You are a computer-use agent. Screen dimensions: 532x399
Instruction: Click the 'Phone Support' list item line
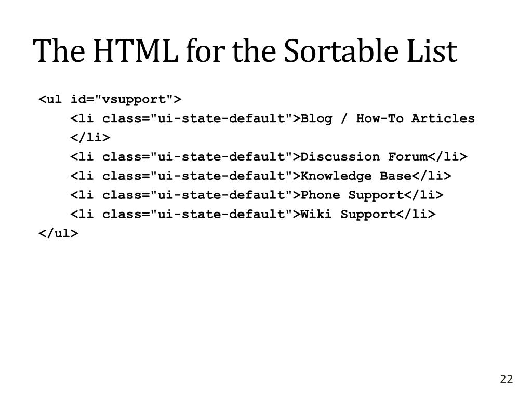point(257,195)
